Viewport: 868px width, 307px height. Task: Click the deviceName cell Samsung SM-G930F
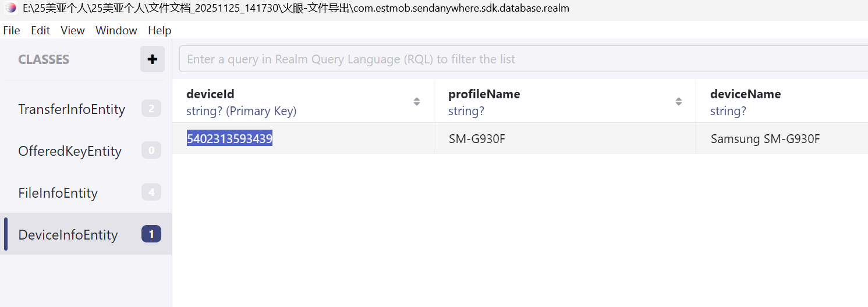[x=765, y=139]
